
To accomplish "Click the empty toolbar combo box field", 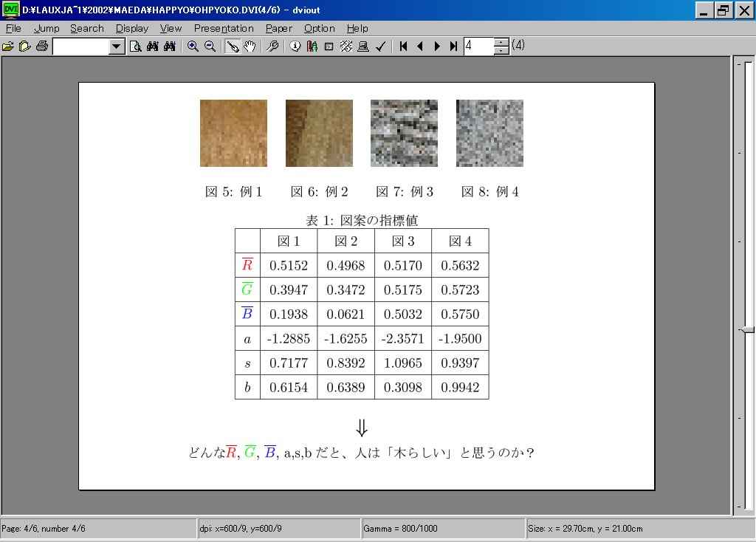I will pyautogui.click(x=81, y=47).
